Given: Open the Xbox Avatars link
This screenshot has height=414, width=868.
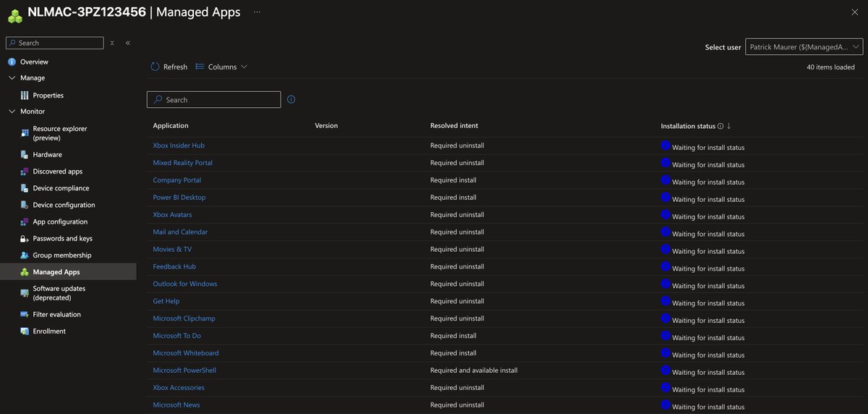Looking at the screenshot, I should 172,215.
